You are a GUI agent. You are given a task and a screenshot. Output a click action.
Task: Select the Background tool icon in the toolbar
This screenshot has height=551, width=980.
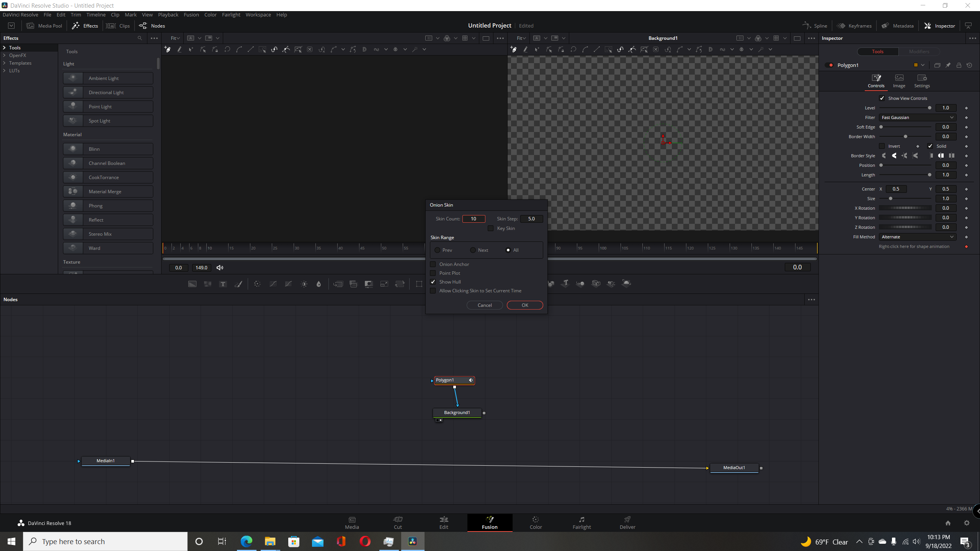point(192,284)
